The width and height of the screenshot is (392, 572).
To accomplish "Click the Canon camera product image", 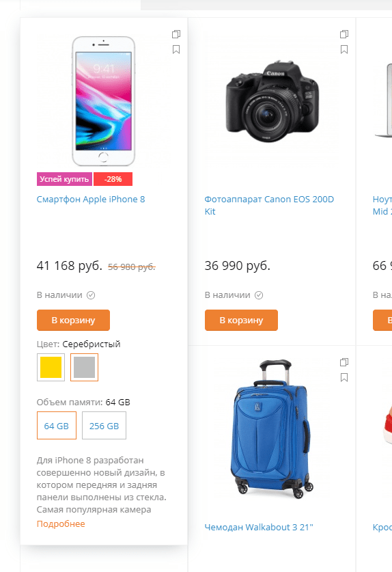I will [272, 102].
